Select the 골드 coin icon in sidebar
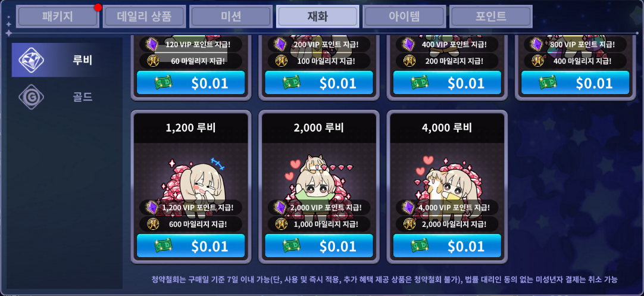 (x=31, y=97)
